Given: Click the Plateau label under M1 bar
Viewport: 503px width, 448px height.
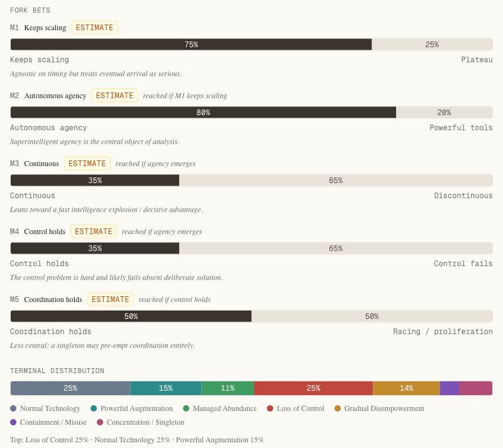Looking at the screenshot, I should click(x=477, y=60).
